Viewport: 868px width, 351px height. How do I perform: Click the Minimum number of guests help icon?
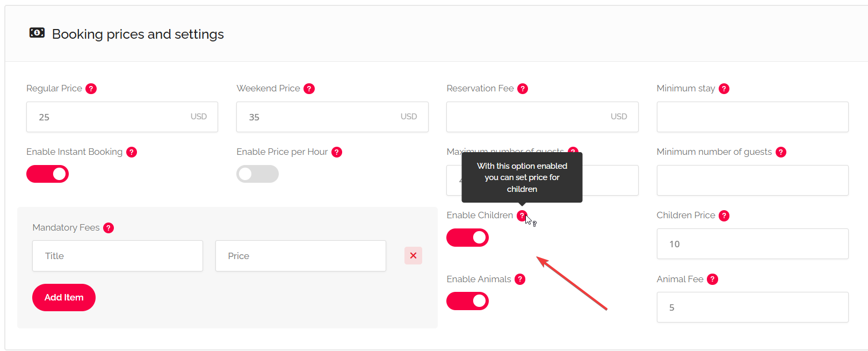coord(781,152)
